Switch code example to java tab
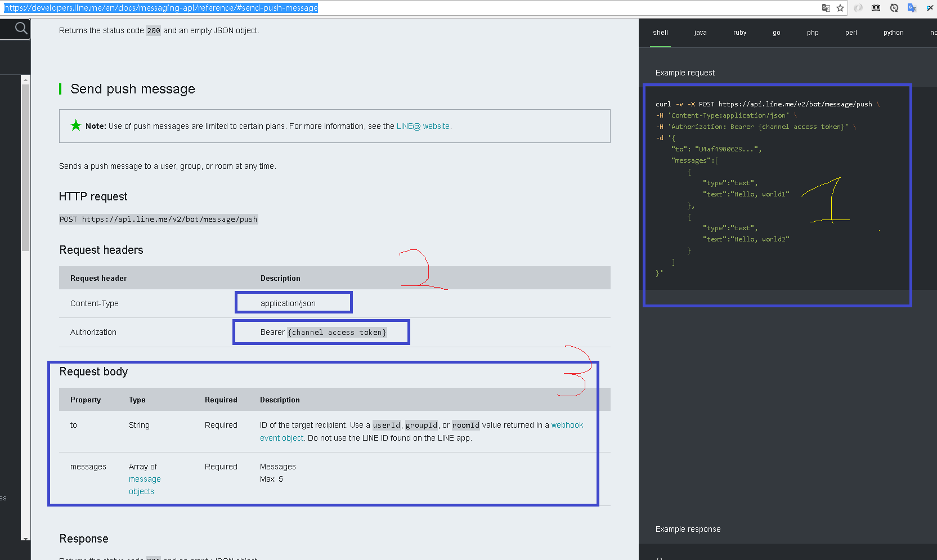Viewport: 937px width, 560px height. coord(700,33)
